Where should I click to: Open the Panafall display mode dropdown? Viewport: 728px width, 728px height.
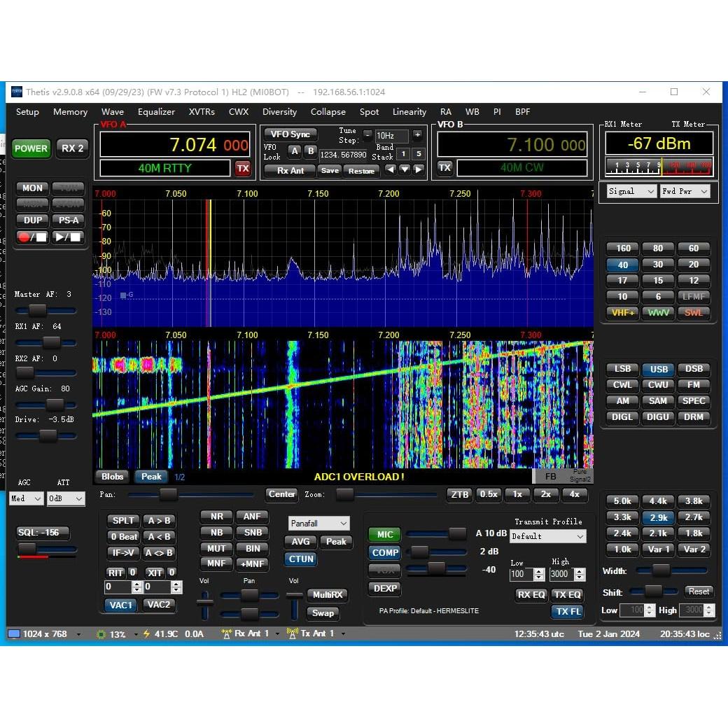(x=318, y=523)
